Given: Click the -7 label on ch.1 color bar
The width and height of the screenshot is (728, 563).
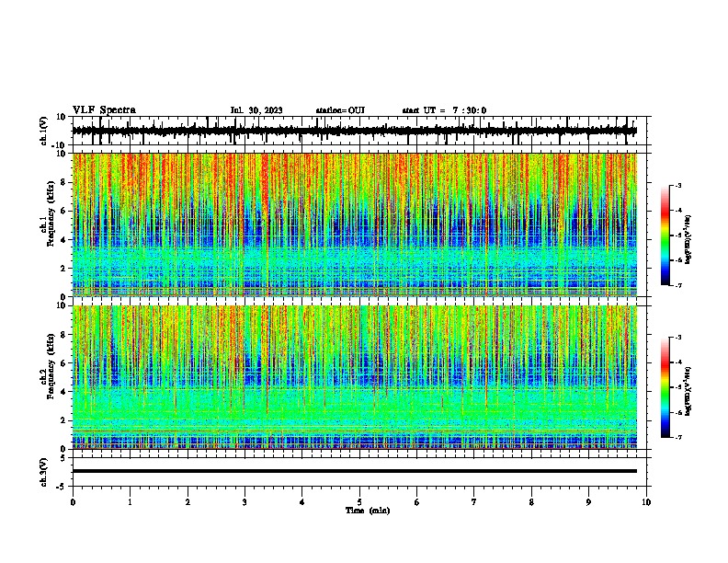Looking at the screenshot, I should tap(678, 285).
